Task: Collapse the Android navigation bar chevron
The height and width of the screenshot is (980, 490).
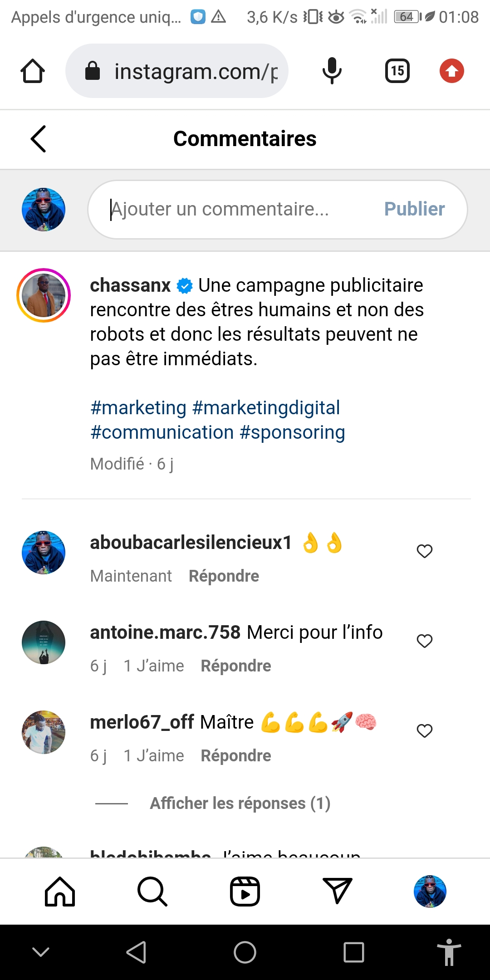Action: tap(41, 952)
